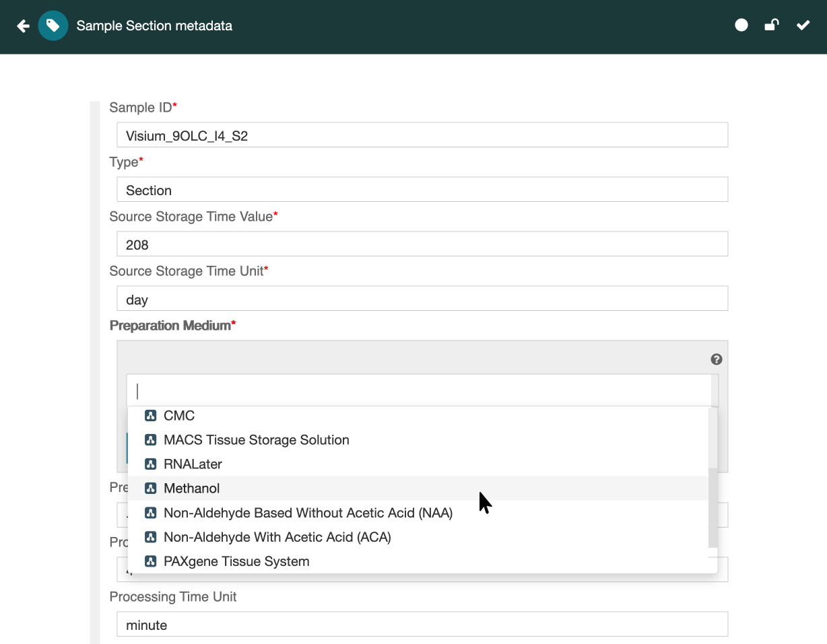Screen dimensions: 827x644
Task: Click the Sample ID input field
Action: pyautogui.click(x=422, y=135)
